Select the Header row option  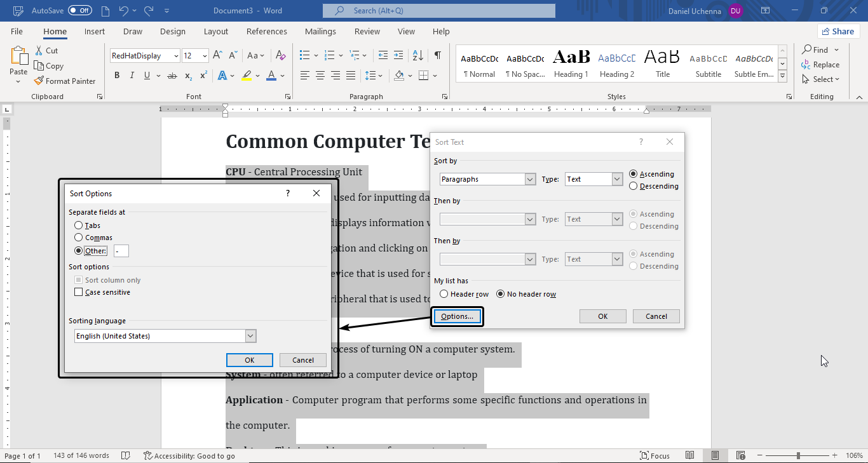point(444,294)
